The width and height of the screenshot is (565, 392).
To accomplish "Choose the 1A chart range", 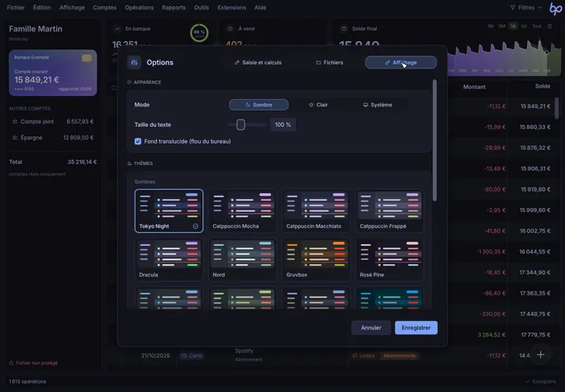I will tap(513, 26).
